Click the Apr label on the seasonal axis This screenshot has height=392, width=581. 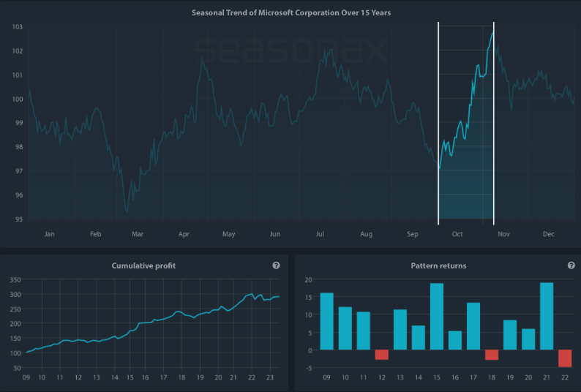(184, 234)
